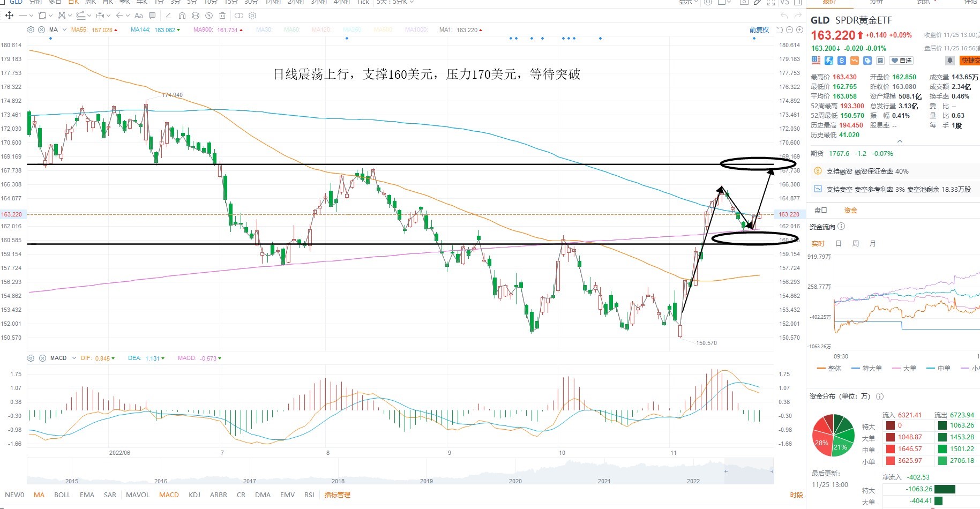This screenshot has height=509, width=980.
Task: Toggle the EMA indicator
Action: (x=87, y=495)
